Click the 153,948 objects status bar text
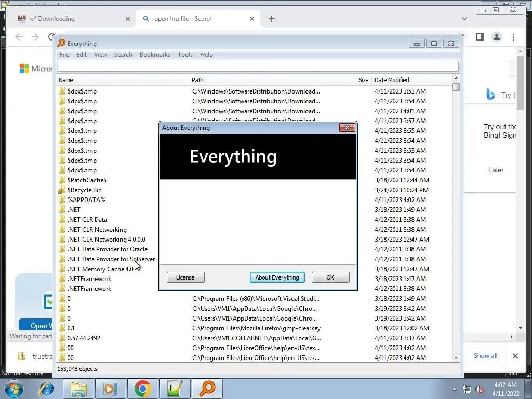Screen dimensions: 532x399 coord(77,369)
